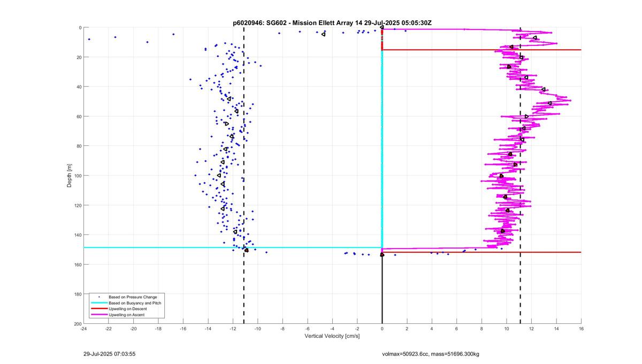
Task: Click x-axis tick label '10'
Action: (x=506, y=329)
